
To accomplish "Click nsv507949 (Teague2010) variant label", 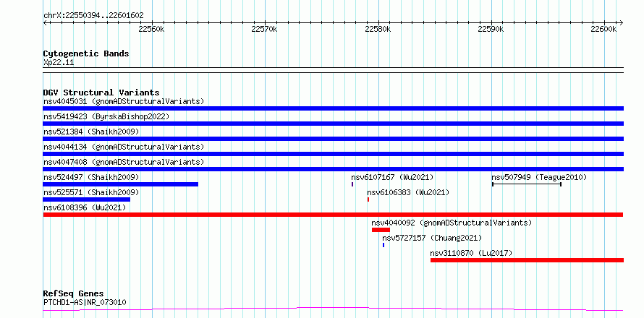I will (539, 177).
